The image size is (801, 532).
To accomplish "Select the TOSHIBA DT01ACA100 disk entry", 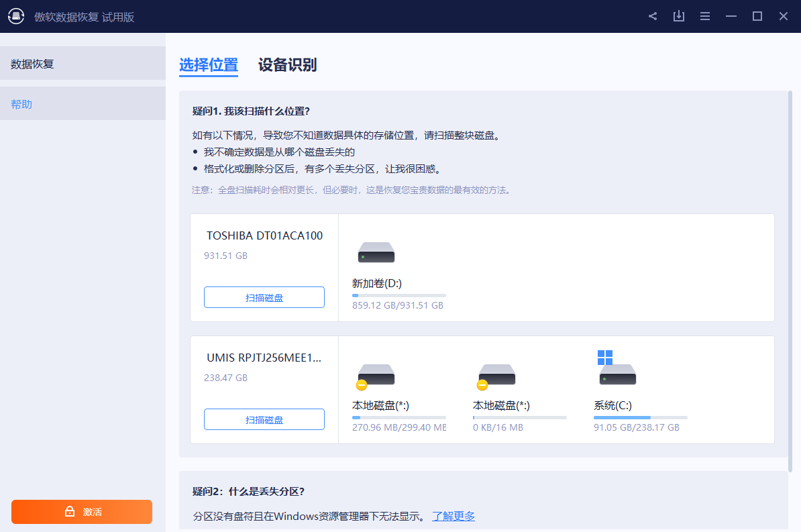I will coord(264,235).
